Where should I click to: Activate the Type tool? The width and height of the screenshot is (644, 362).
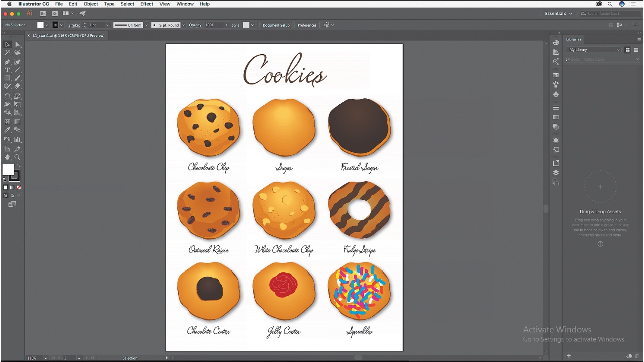click(x=7, y=70)
